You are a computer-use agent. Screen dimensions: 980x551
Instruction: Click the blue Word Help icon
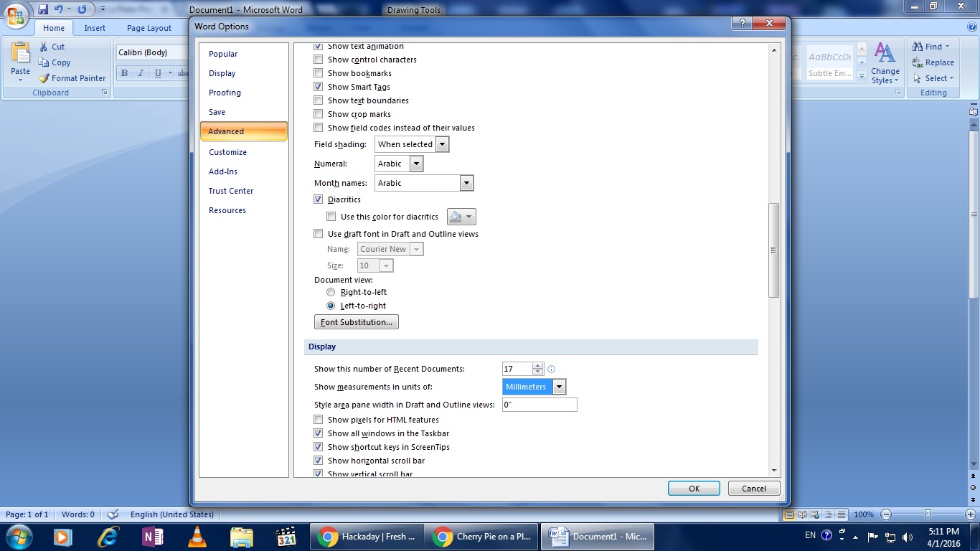point(972,25)
